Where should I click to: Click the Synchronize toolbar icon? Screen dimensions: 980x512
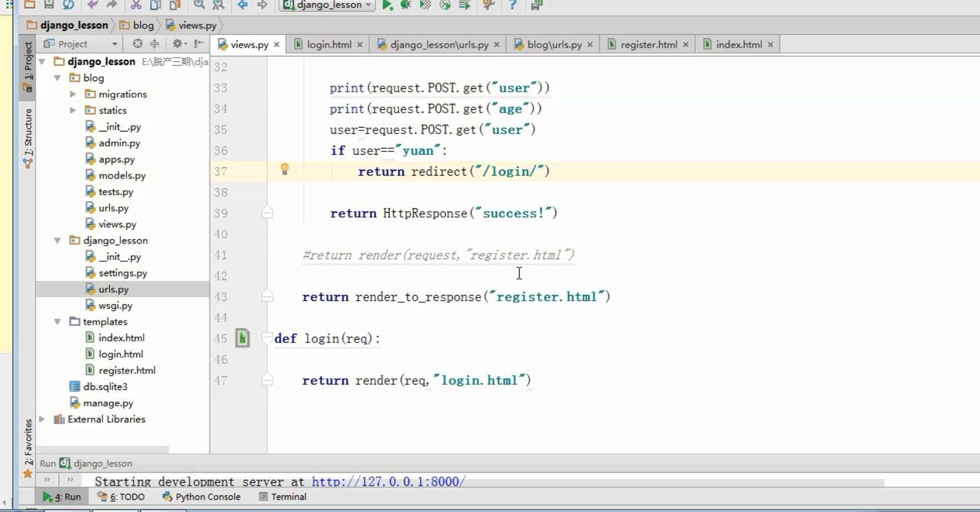click(x=68, y=5)
